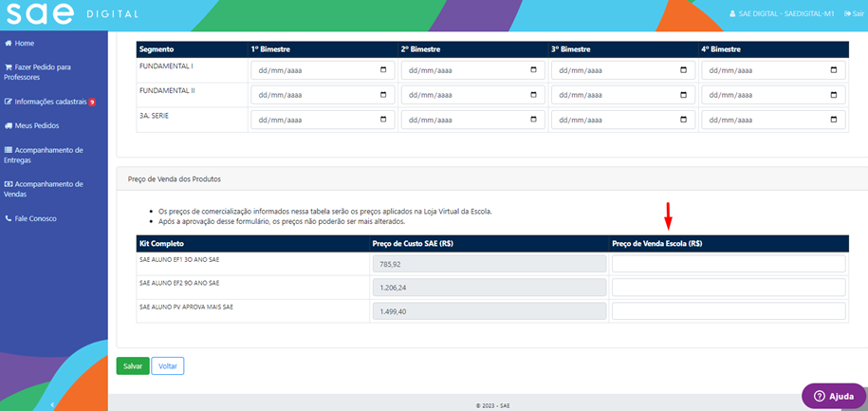Screen dimensions: 868x411
Task: Click the notification badge on Informações cadastrais
Action: click(x=92, y=102)
